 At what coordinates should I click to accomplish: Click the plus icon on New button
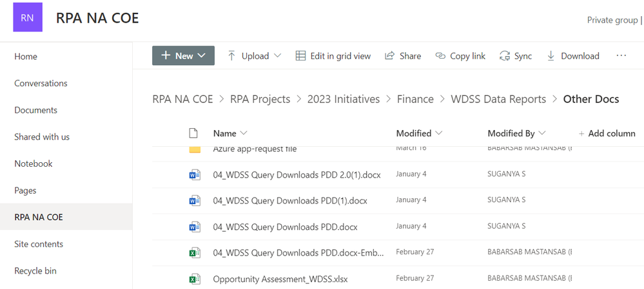pos(166,55)
